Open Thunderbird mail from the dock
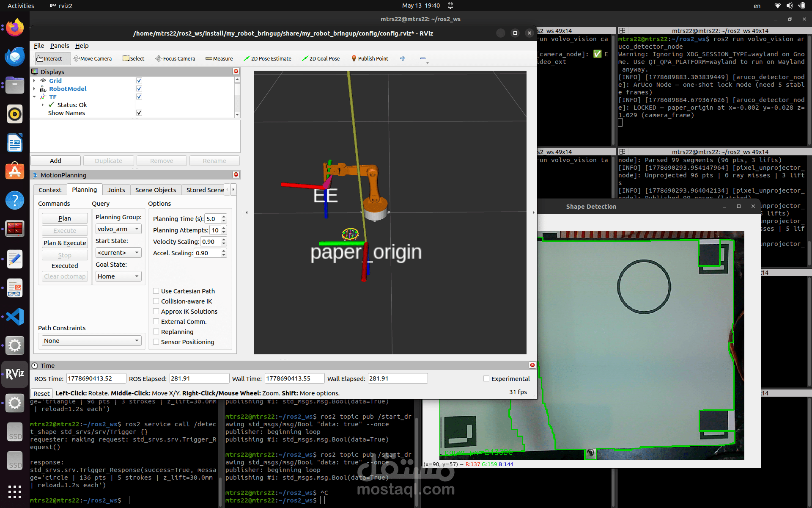Image resolution: width=812 pixels, height=508 pixels. (x=15, y=56)
